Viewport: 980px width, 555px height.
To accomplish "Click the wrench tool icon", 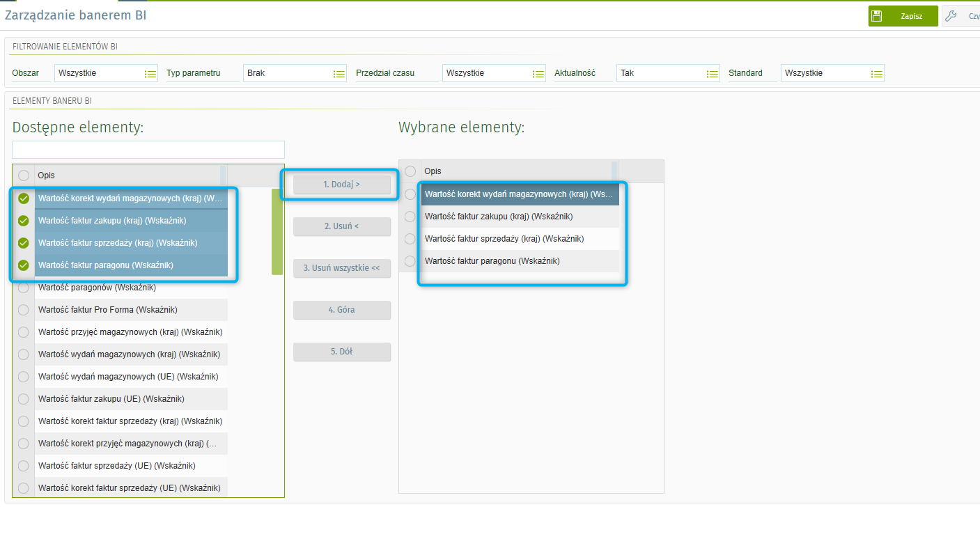I will (x=951, y=16).
